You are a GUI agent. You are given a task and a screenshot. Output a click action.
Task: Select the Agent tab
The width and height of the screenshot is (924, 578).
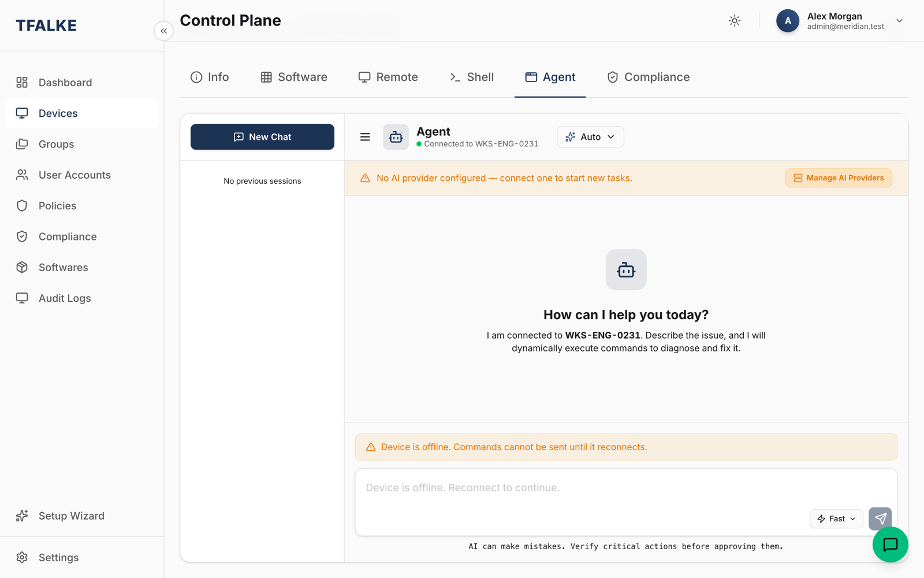tap(550, 77)
